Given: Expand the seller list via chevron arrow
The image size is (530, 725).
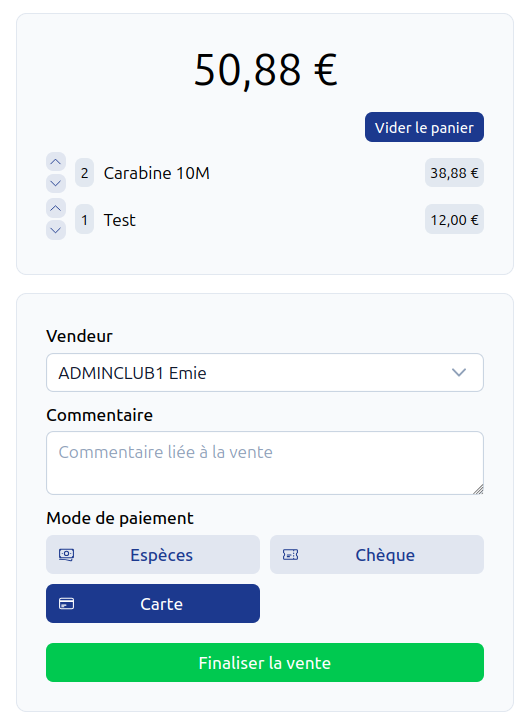Looking at the screenshot, I should [459, 373].
